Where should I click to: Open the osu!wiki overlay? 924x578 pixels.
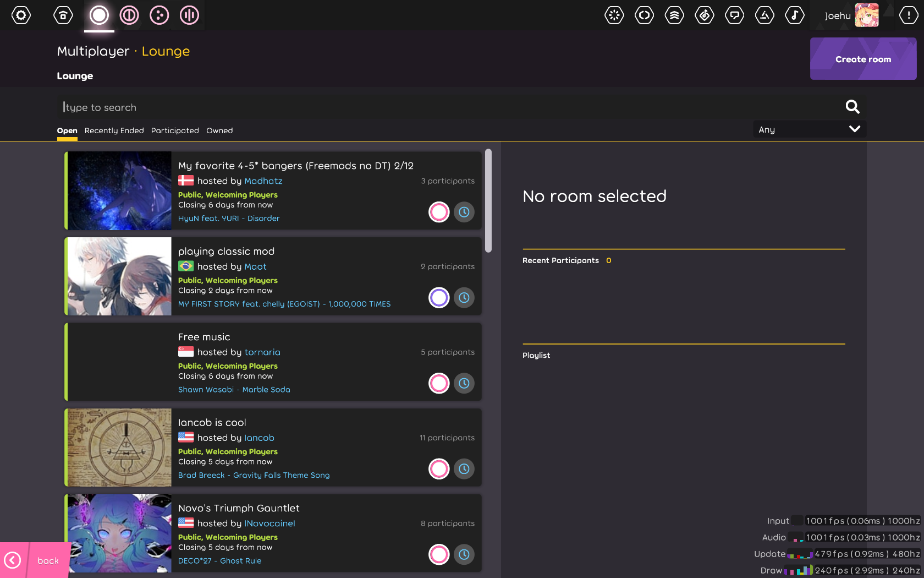click(765, 15)
